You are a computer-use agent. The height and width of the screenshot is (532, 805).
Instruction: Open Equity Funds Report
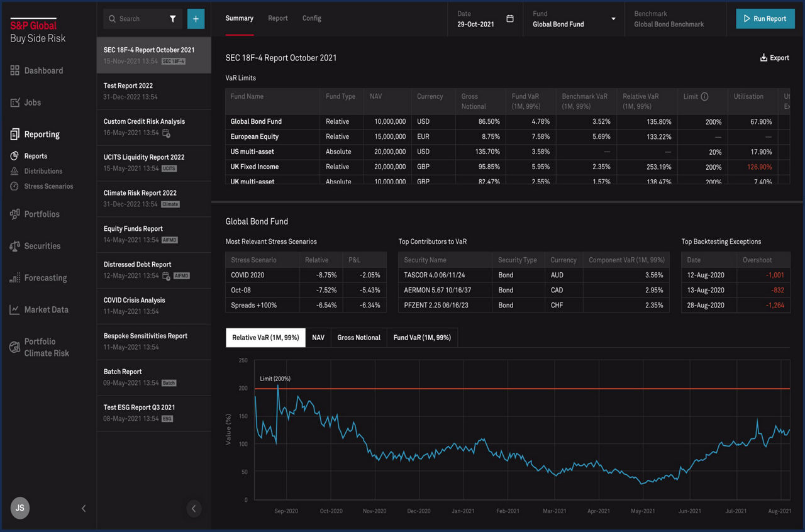(x=154, y=235)
